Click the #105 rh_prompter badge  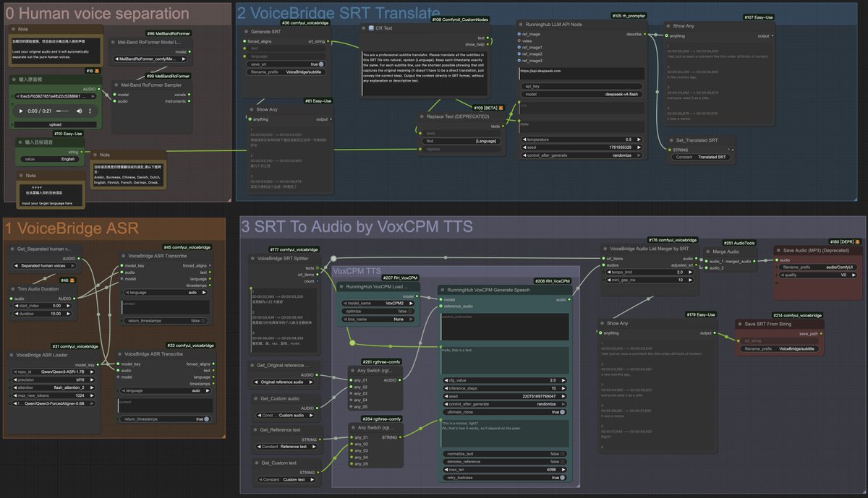627,15
